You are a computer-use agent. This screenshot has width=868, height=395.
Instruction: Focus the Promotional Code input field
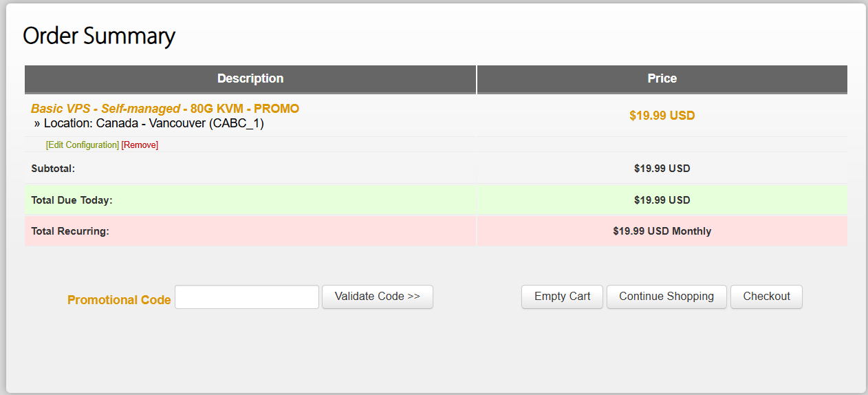(247, 297)
